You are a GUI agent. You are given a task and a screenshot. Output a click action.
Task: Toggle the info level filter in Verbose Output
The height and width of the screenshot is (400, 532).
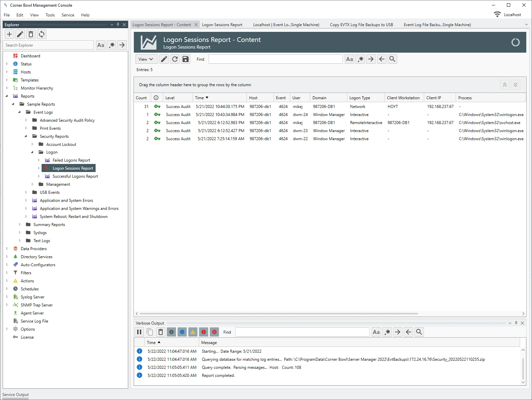182,332
